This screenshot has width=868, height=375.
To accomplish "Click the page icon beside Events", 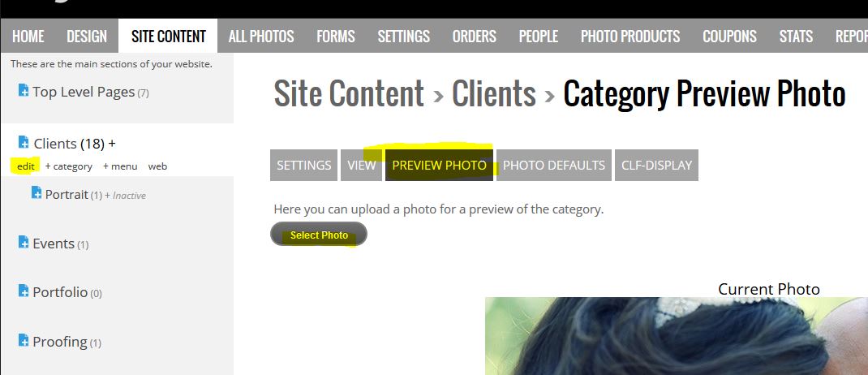I will 24,242.
